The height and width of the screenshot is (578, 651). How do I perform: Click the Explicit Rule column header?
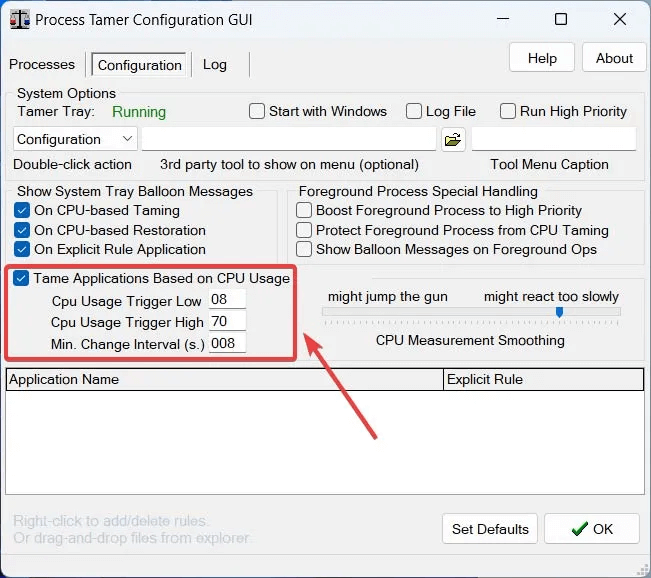543,380
